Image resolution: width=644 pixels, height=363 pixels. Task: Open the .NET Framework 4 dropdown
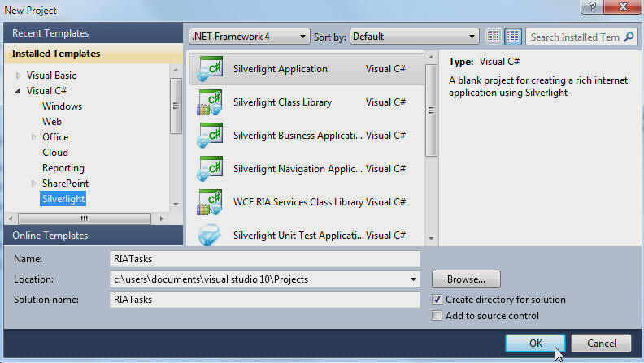250,37
